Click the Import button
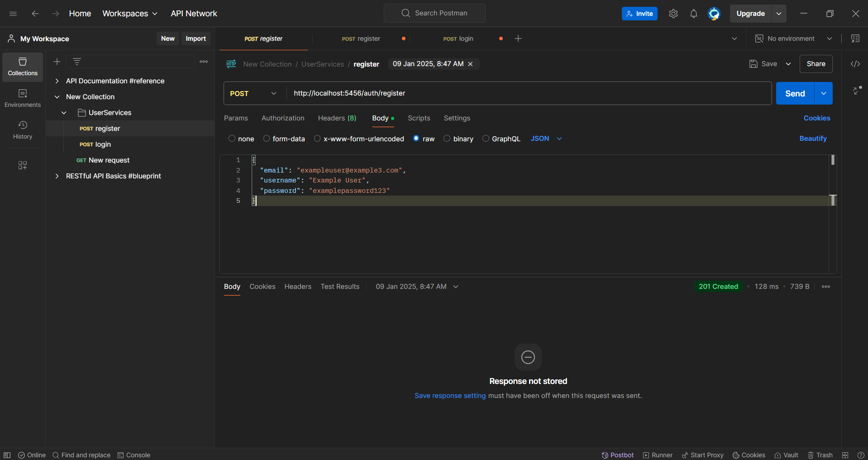This screenshot has height=460, width=868. click(x=196, y=38)
